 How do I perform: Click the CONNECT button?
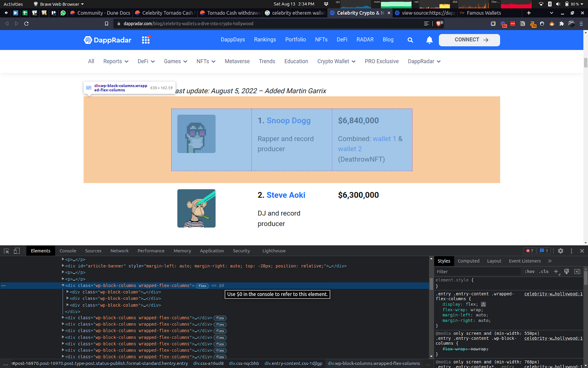point(469,40)
